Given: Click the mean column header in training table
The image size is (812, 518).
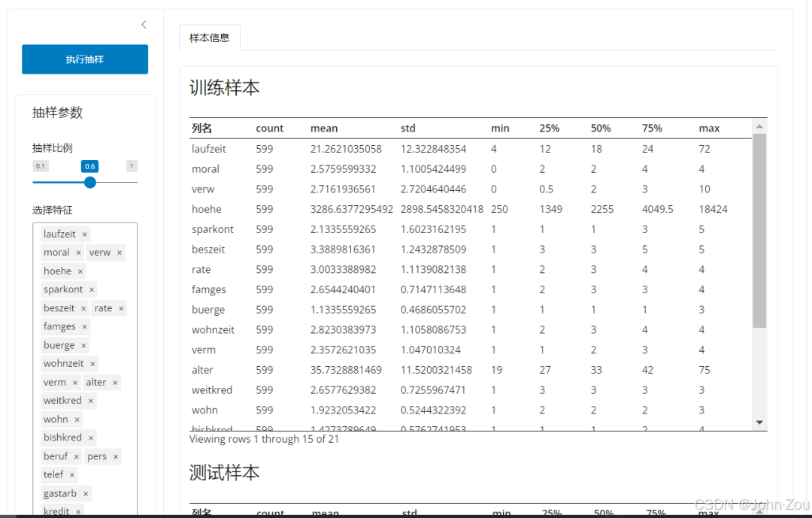Looking at the screenshot, I should (324, 129).
